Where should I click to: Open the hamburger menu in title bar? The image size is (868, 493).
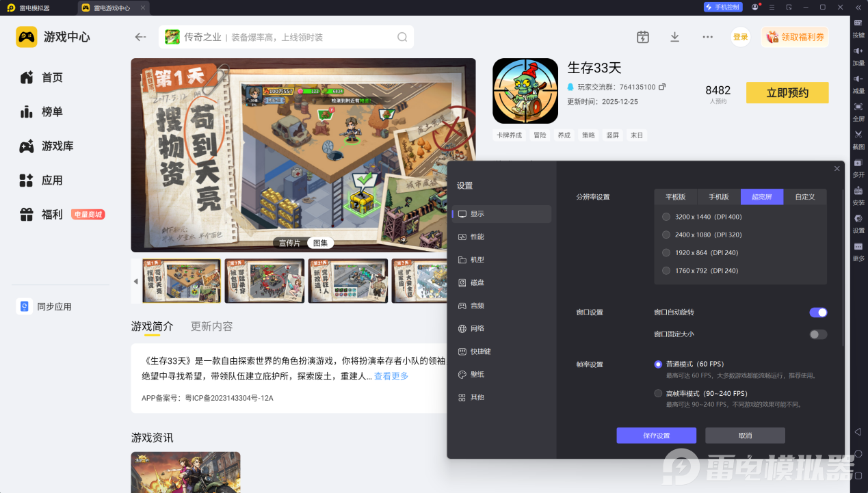tap(772, 7)
